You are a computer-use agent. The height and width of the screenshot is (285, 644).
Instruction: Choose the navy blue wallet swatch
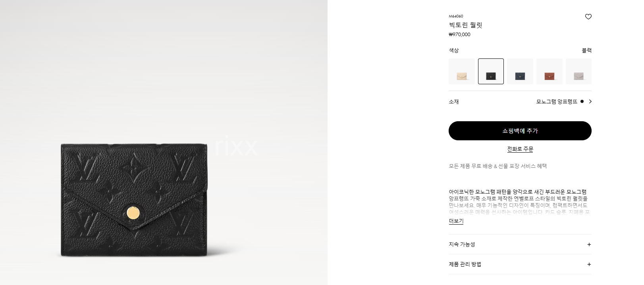point(520,72)
